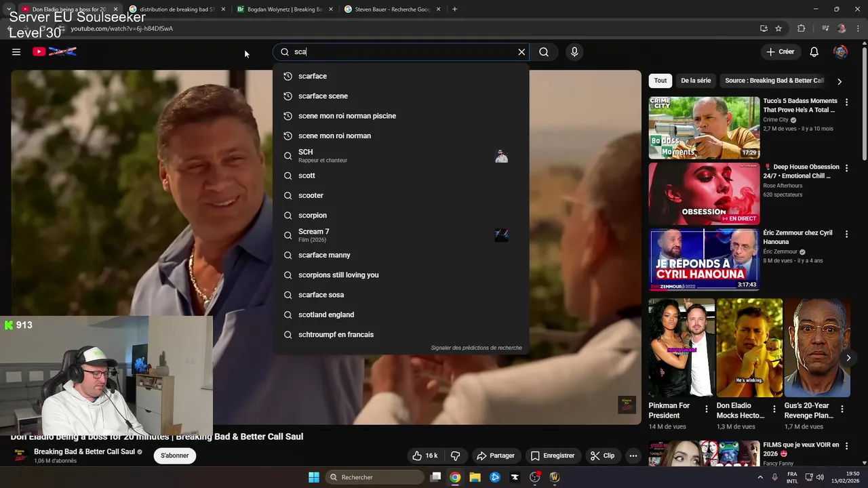Viewport: 868px width, 488px height.
Task: Select the "scorpion" suggestion
Action: [401, 215]
